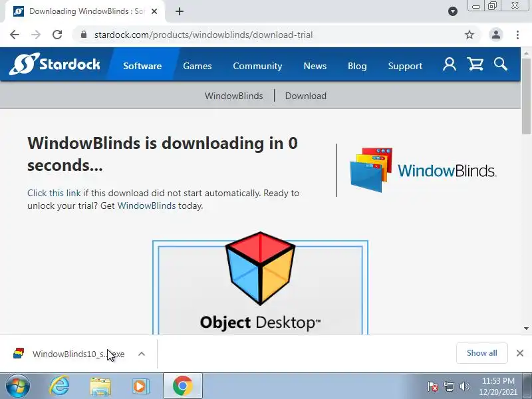Click the scrollbar up arrow

[526, 53]
